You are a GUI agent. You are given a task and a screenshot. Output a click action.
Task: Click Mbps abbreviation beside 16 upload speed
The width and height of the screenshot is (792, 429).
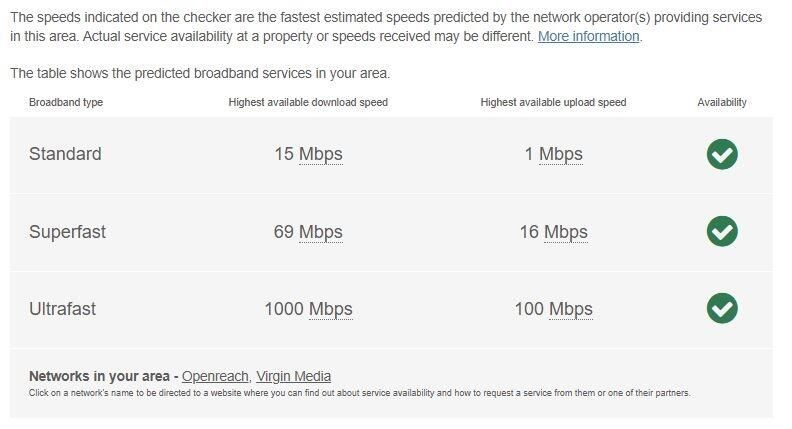click(x=565, y=232)
